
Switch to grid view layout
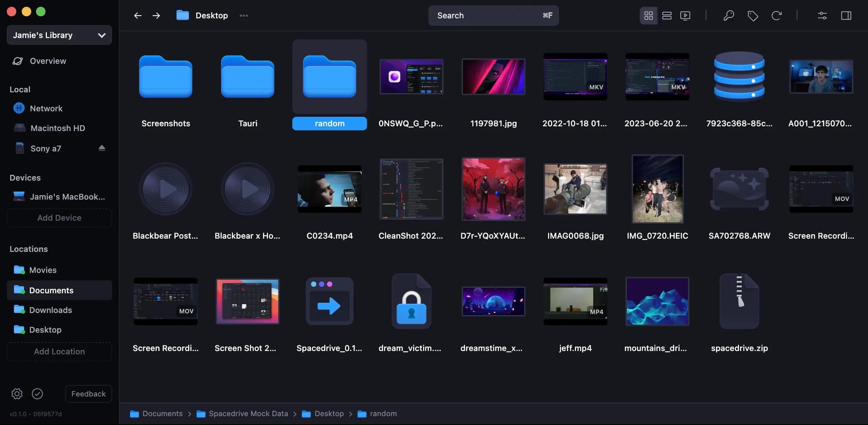point(648,16)
